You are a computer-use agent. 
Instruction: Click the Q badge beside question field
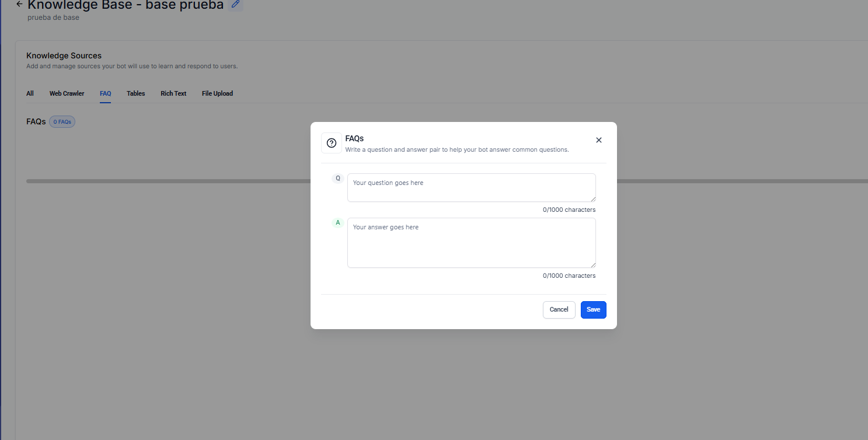[337, 178]
